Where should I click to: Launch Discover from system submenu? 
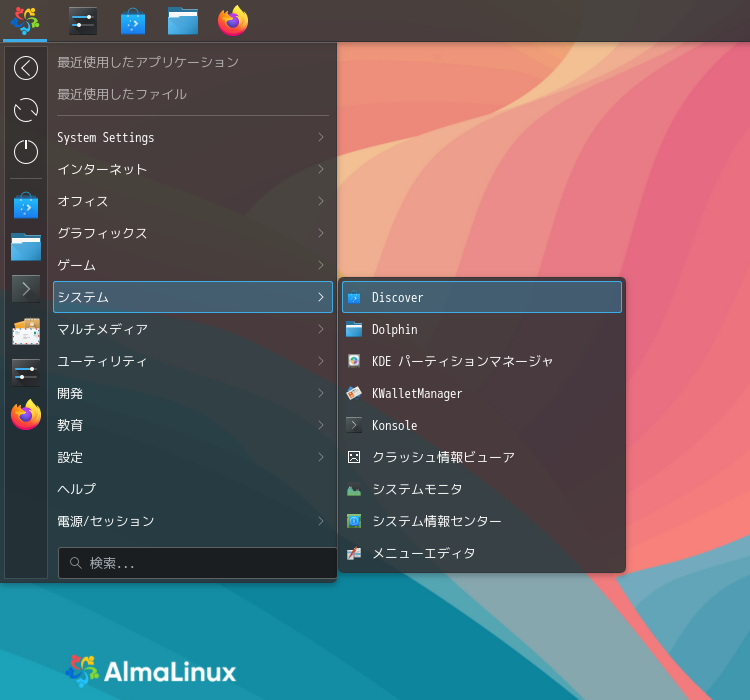point(482,297)
